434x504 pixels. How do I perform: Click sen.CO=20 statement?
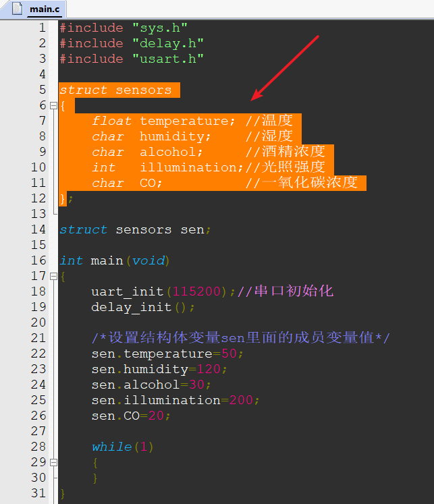point(131,416)
